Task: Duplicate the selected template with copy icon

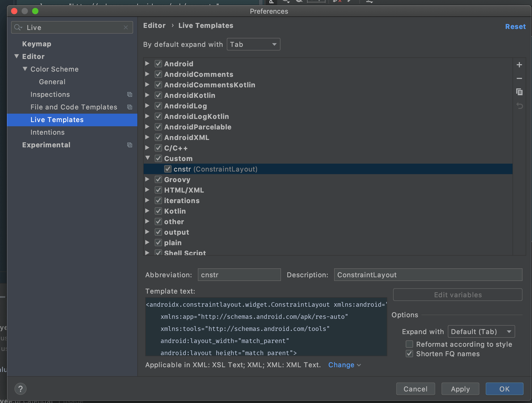Action: click(519, 92)
